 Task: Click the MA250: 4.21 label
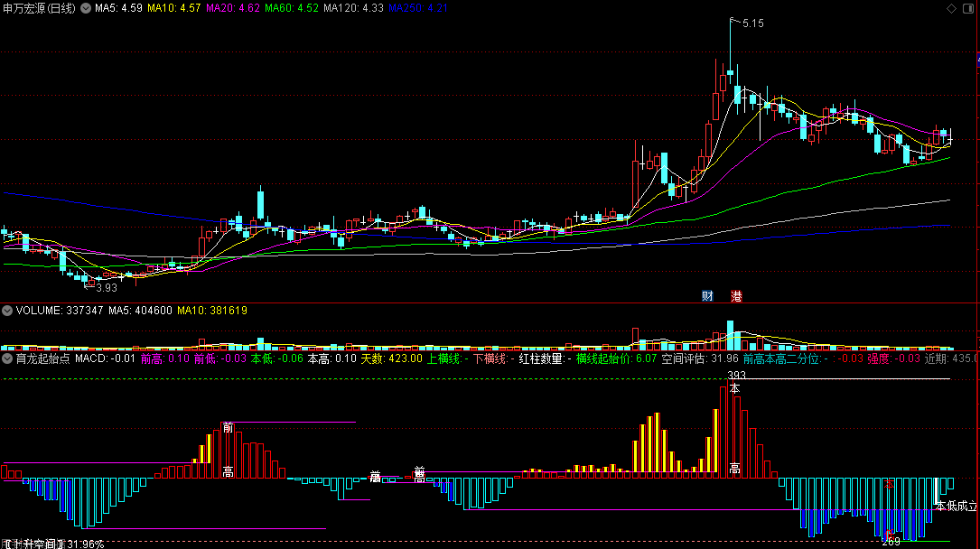[x=417, y=8]
